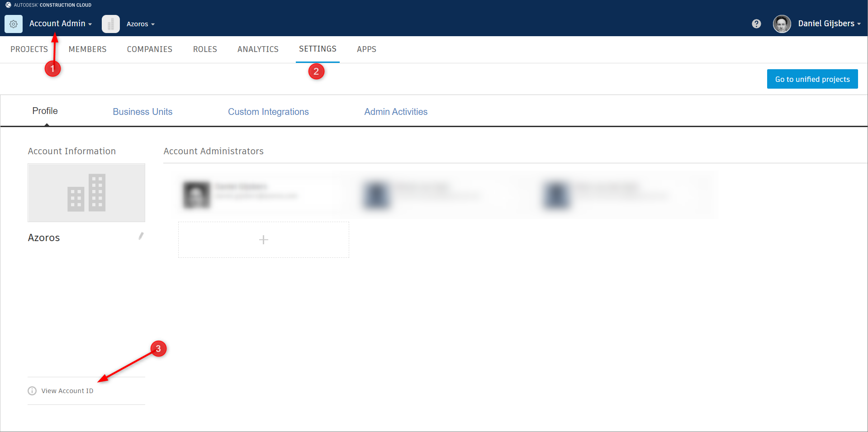Click the plus tile to add an administrator
The width and height of the screenshot is (868, 432).
[x=263, y=239]
